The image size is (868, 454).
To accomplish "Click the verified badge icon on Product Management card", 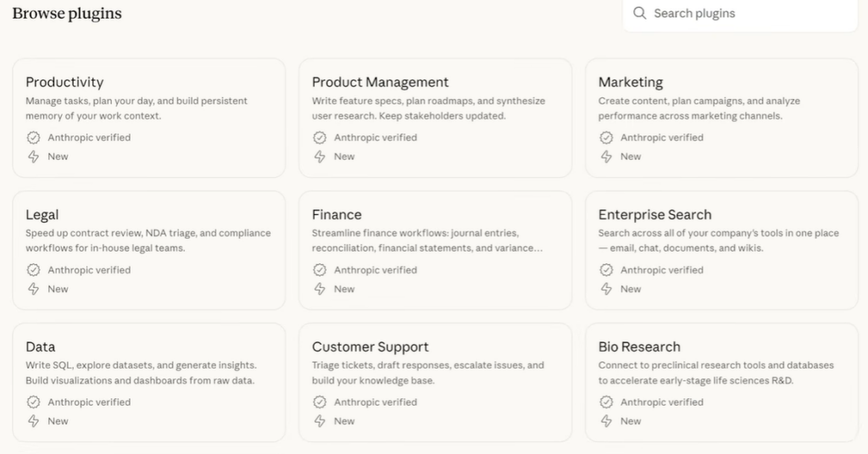I will tap(320, 137).
